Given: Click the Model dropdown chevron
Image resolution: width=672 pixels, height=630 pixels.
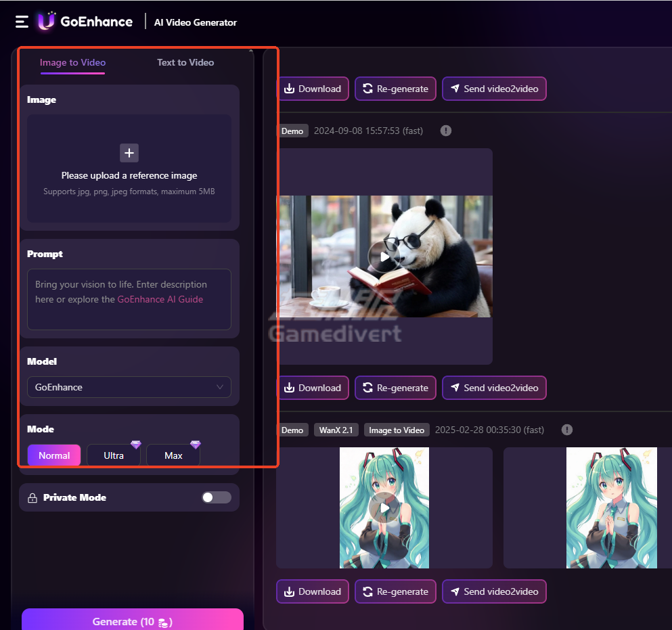Looking at the screenshot, I should pos(220,387).
